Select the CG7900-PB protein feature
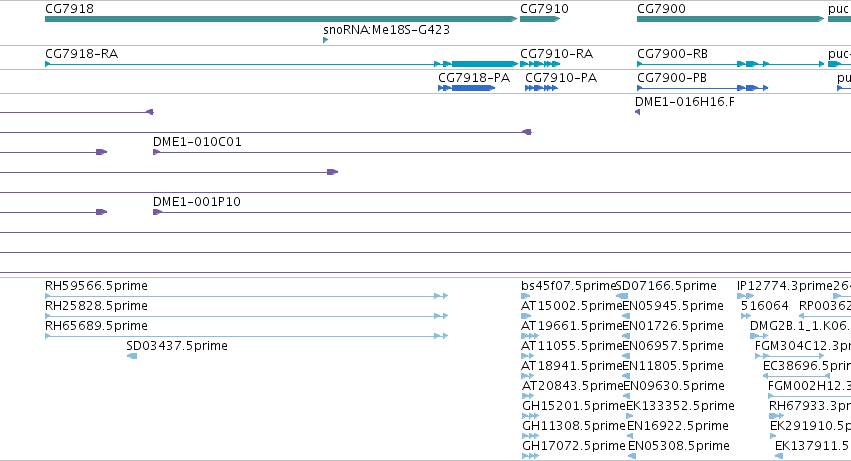Screen dimensions: 851x461 703,88
